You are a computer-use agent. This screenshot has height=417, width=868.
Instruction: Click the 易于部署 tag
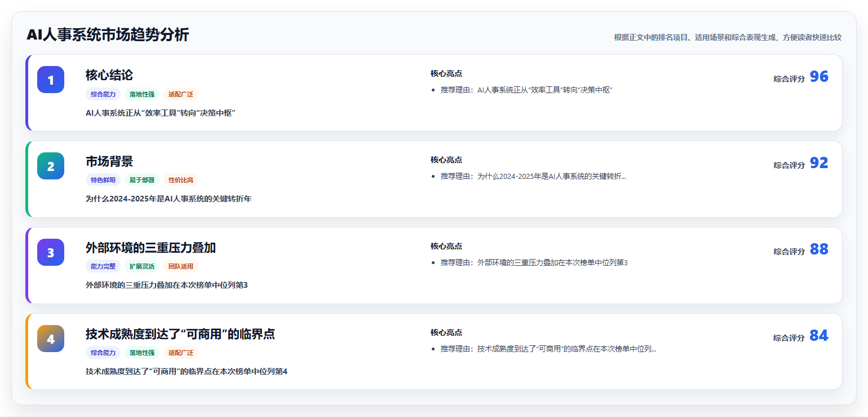click(x=142, y=180)
